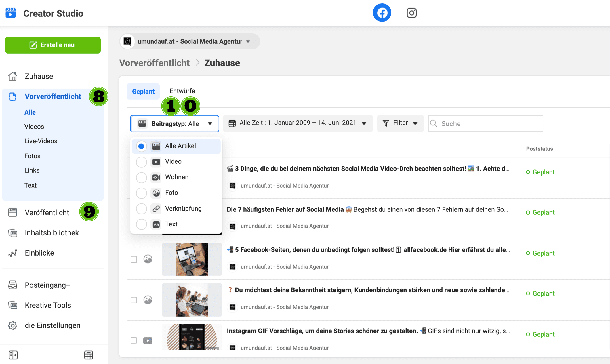Check the box for Instagram GIF Vorschläge post
610x364 pixels.
click(134, 340)
